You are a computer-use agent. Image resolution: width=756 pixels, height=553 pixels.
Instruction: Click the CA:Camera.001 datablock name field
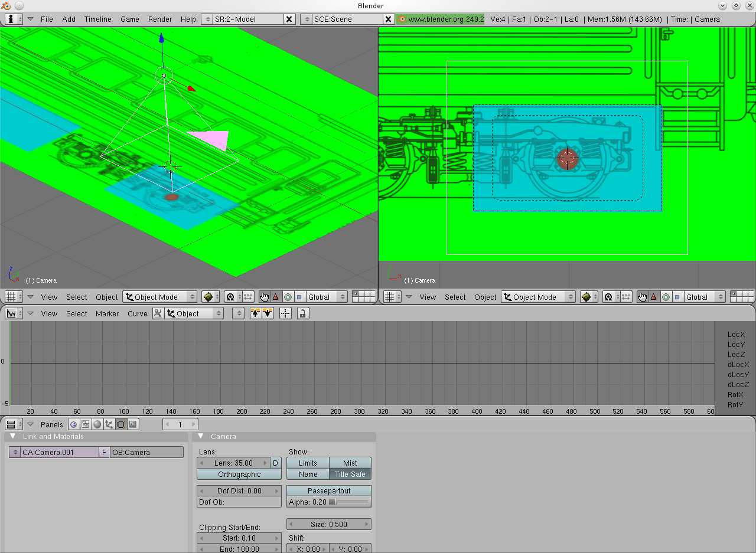click(59, 452)
